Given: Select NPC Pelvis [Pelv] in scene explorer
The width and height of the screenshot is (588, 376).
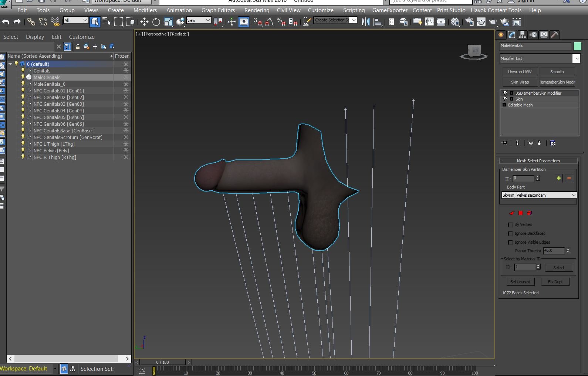Looking at the screenshot, I should click(x=51, y=151).
